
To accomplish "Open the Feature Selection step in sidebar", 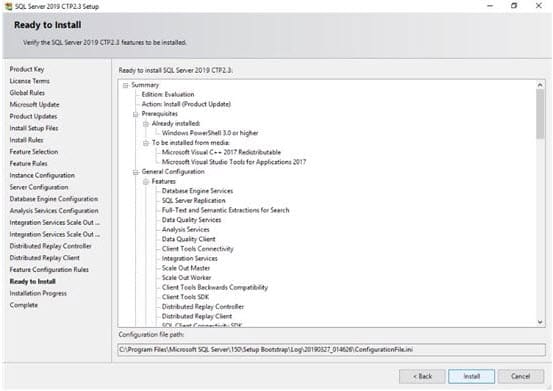I will point(34,152).
